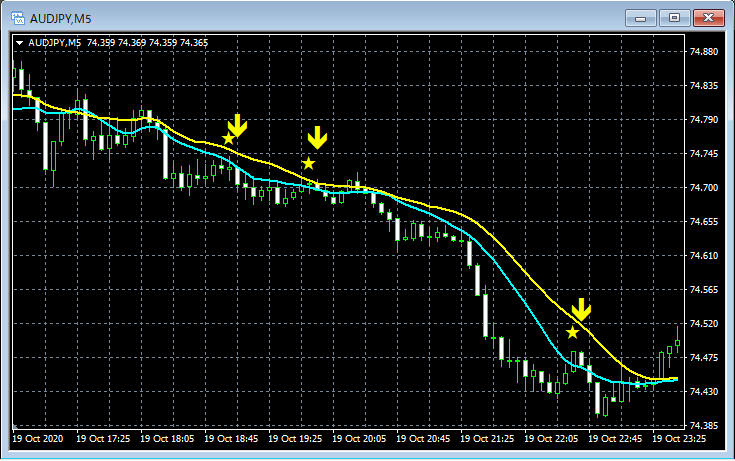
Task: Close the AUDJPY,M5 chart window
Action: click(709, 18)
